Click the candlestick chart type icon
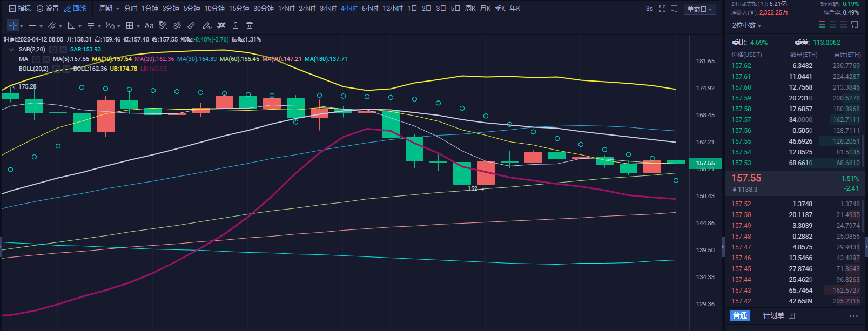 pyautogui.click(x=221, y=25)
